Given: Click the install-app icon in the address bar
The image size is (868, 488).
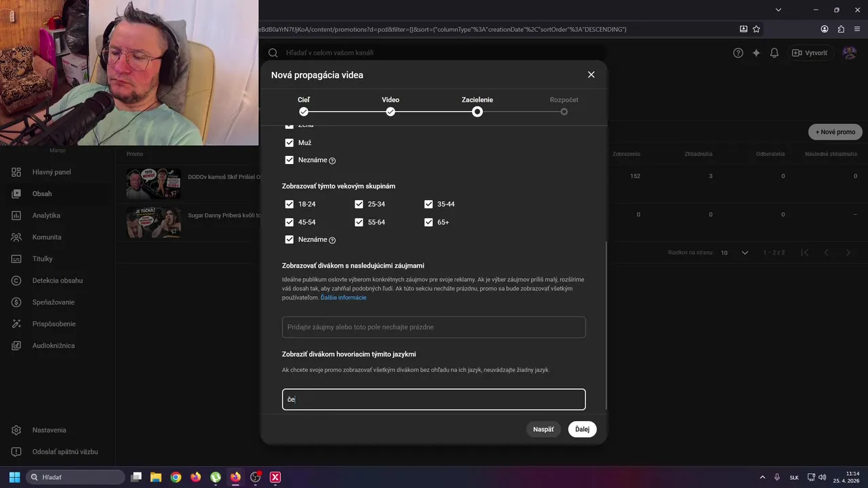Looking at the screenshot, I should 743,29.
